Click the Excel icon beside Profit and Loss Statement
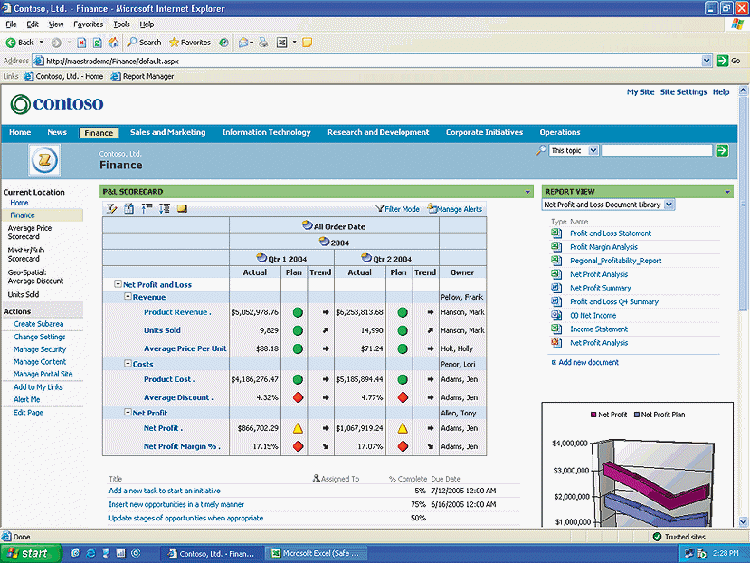Viewport: 750px width, 563px height. point(556,233)
